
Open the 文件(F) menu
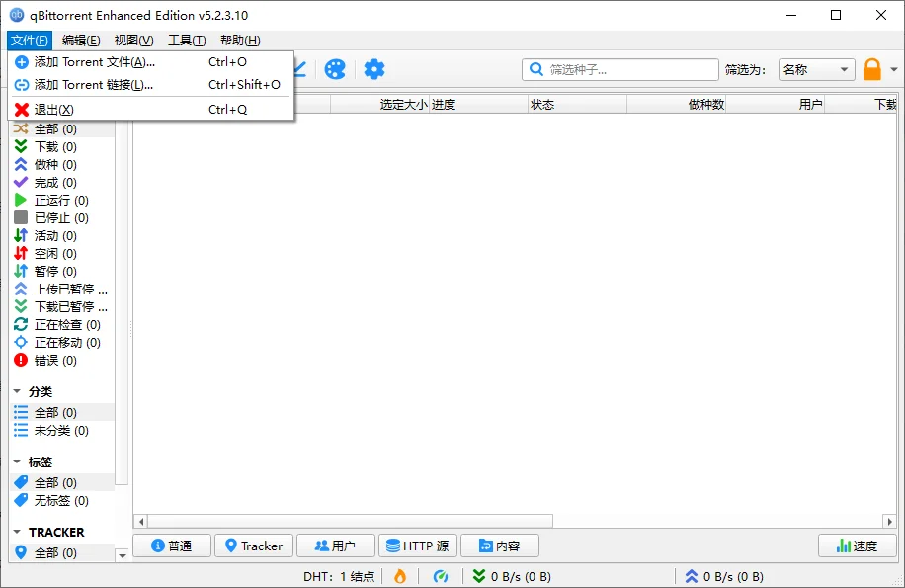pos(30,41)
